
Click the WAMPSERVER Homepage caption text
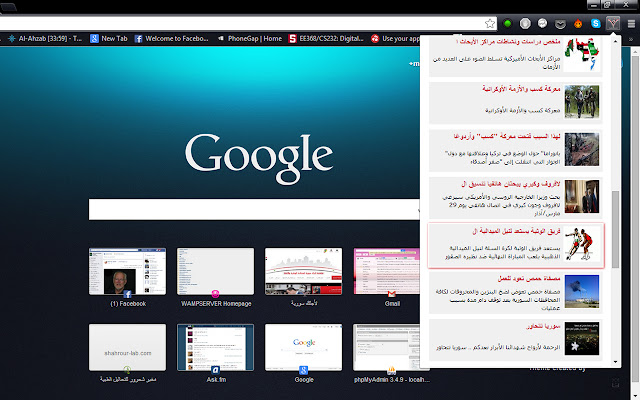pos(216,304)
